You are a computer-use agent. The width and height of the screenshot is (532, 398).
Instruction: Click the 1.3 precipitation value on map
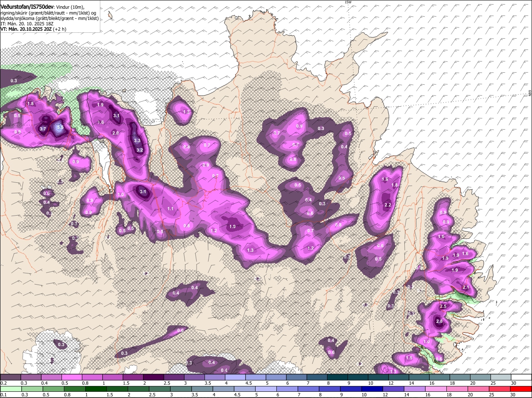[250, 250]
